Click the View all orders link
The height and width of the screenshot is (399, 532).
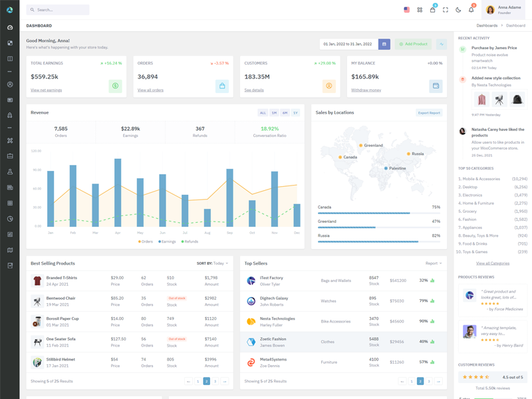click(150, 90)
